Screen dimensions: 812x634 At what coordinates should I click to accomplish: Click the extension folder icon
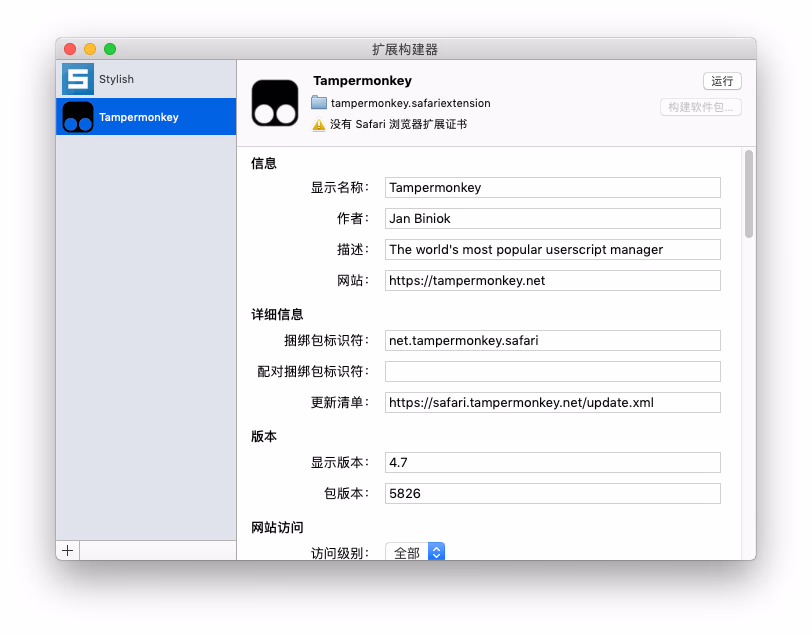tap(319, 103)
